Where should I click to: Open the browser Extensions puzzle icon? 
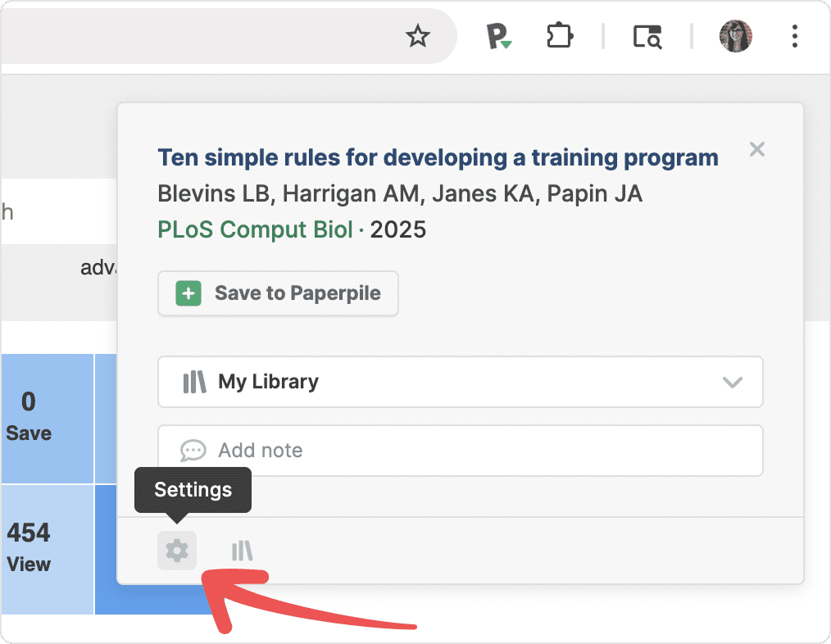pyautogui.click(x=560, y=36)
